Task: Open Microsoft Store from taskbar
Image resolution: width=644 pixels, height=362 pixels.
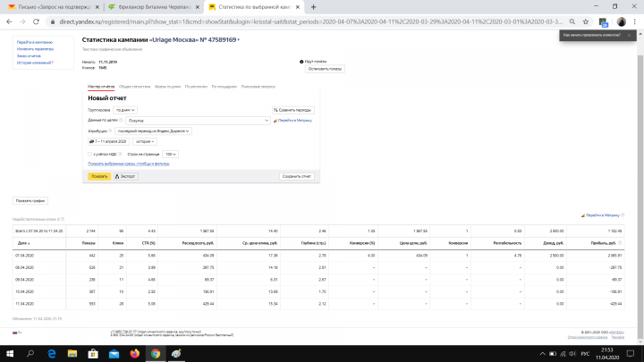Action: (x=93, y=353)
